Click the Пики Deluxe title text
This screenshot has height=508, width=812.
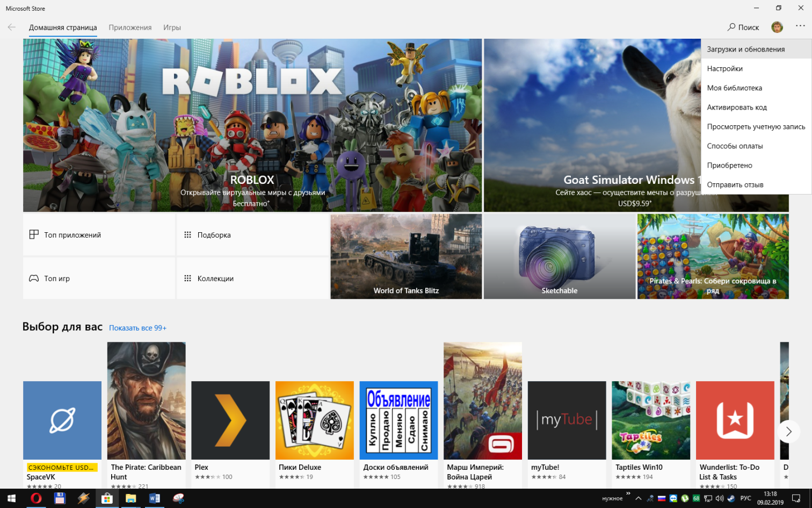pyautogui.click(x=300, y=468)
